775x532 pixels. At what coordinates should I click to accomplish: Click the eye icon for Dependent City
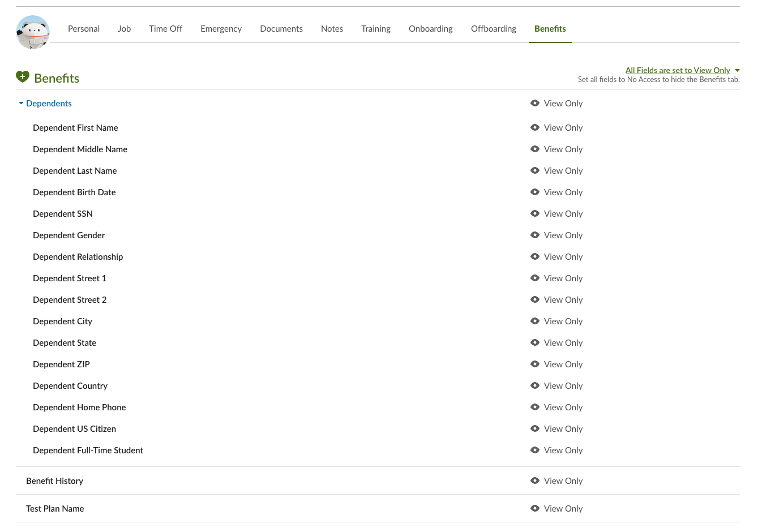point(535,321)
